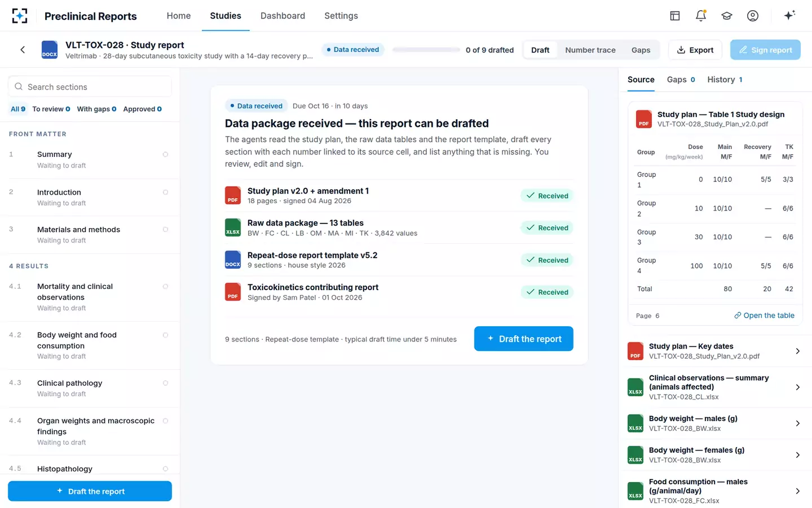The height and width of the screenshot is (508, 812).
Task: Click the drafted progress bar
Action: [426, 50]
